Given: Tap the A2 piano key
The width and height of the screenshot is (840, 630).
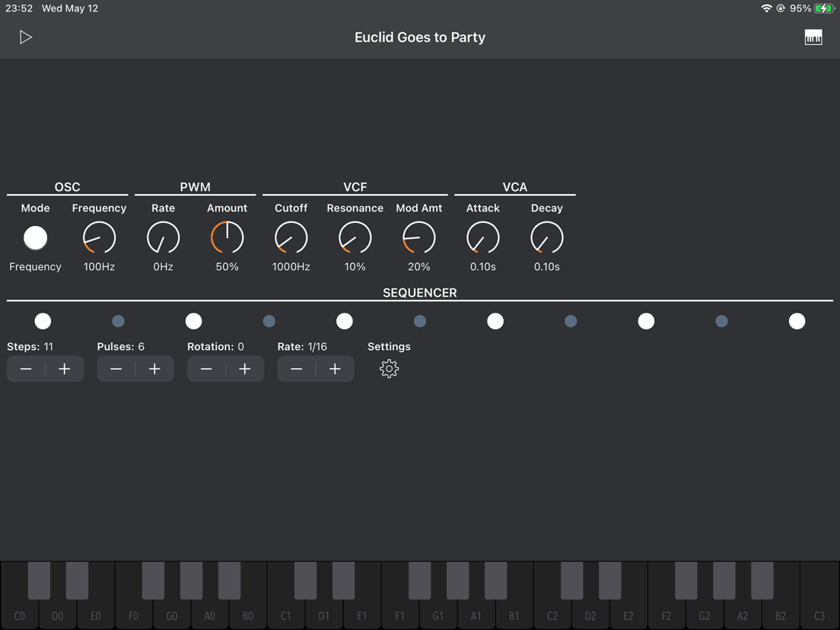Looking at the screenshot, I should (743, 613).
